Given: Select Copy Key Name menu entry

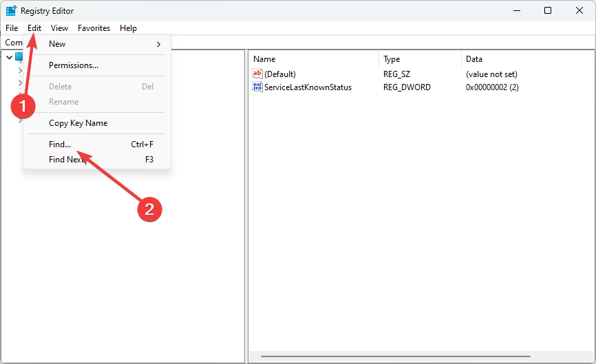Looking at the screenshot, I should tap(78, 123).
